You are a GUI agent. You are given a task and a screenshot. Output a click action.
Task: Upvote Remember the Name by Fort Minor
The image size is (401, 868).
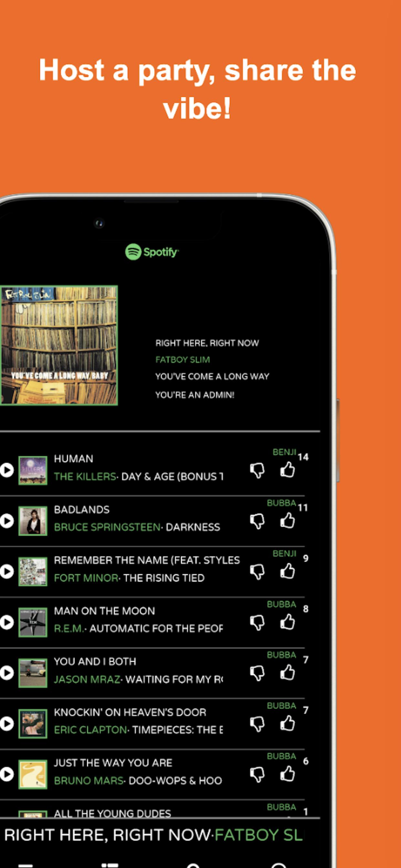pos(287,571)
